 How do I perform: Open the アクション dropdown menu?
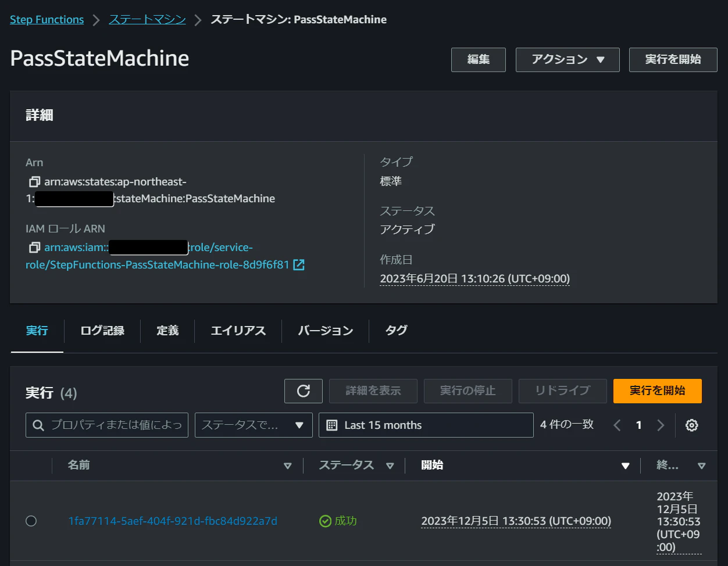click(568, 60)
